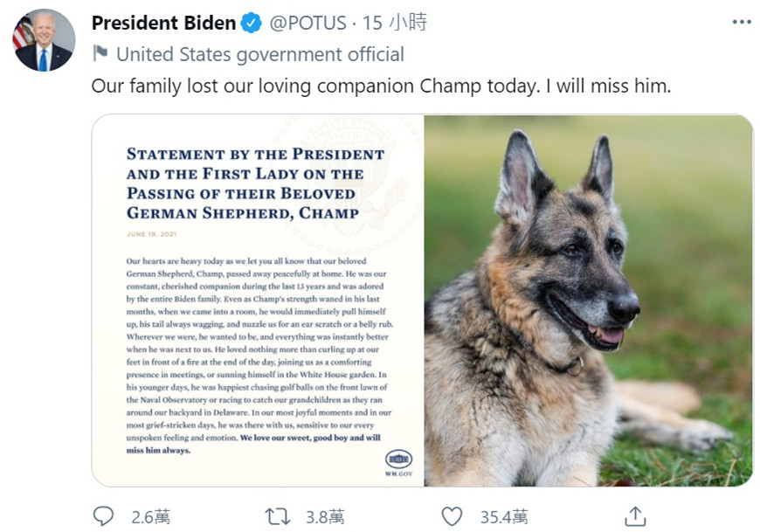This screenshot has width=760, height=532.
Task: Like the tweet with heart icon
Action: coord(452,516)
